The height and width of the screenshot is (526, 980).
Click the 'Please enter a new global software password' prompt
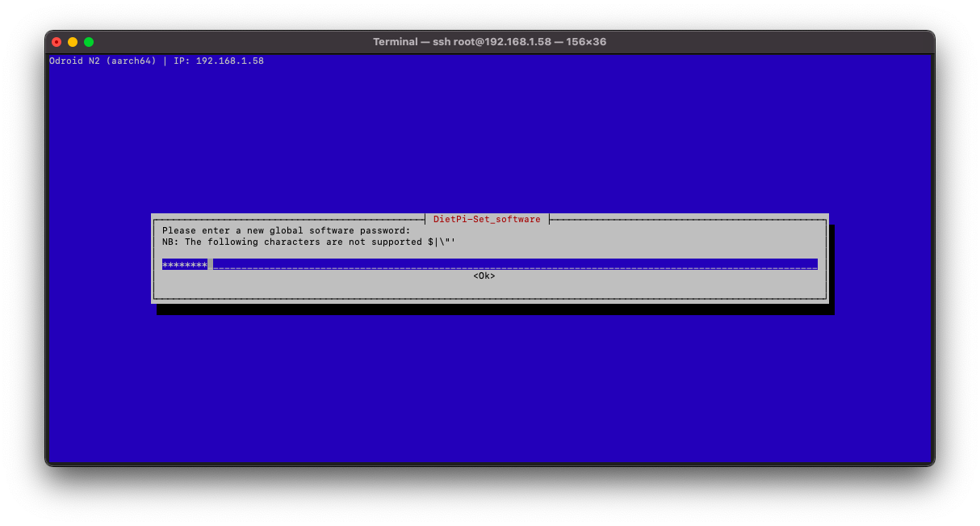click(286, 230)
